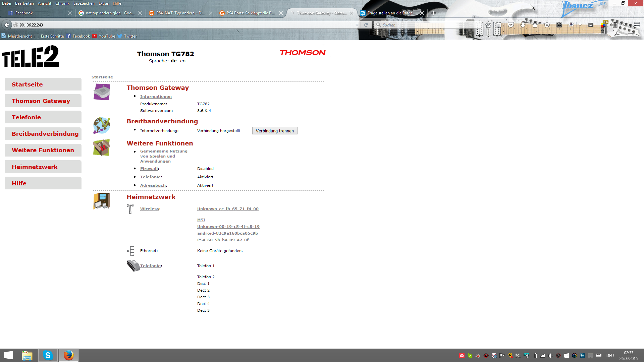Open the Firefox hamburger menu

(x=637, y=25)
